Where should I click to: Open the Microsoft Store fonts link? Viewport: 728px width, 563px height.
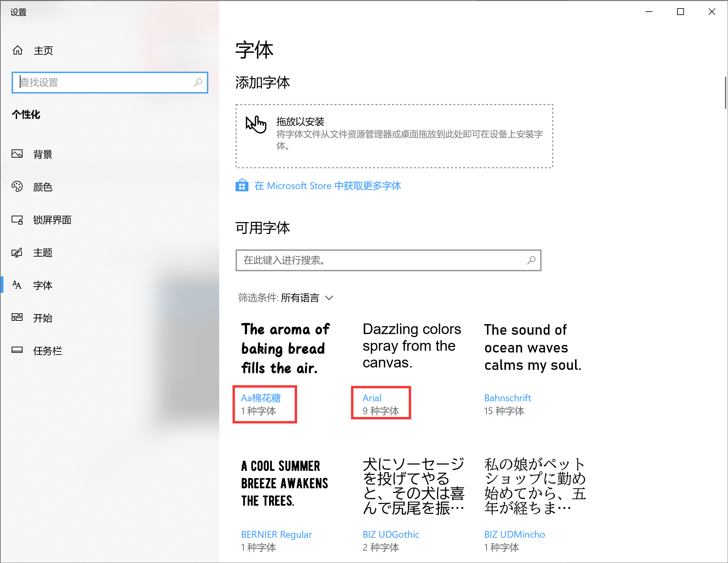[327, 186]
